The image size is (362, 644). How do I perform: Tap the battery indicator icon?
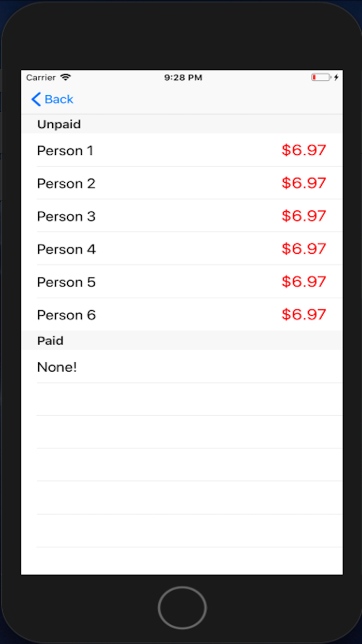321,78
